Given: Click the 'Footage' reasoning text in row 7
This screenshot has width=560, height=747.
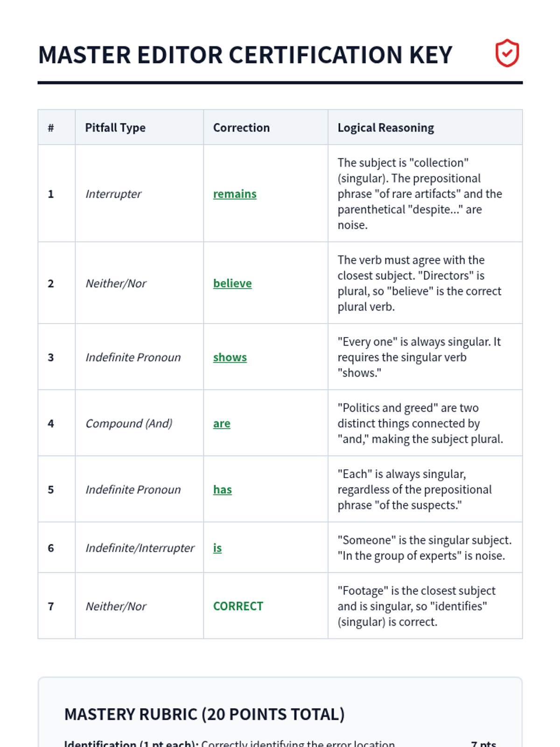Looking at the screenshot, I should click(416, 606).
